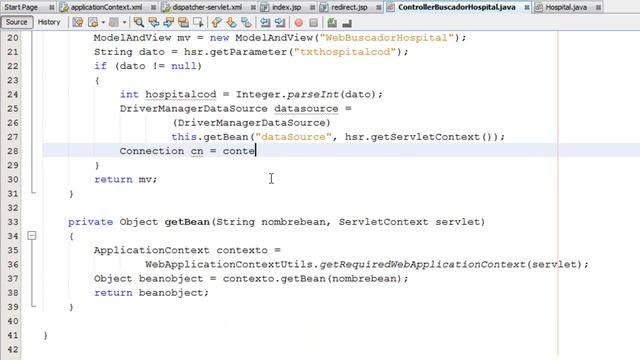
Task: Close the ControllerBuscadorHospital.java tab
Action: click(x=527, y=7)
